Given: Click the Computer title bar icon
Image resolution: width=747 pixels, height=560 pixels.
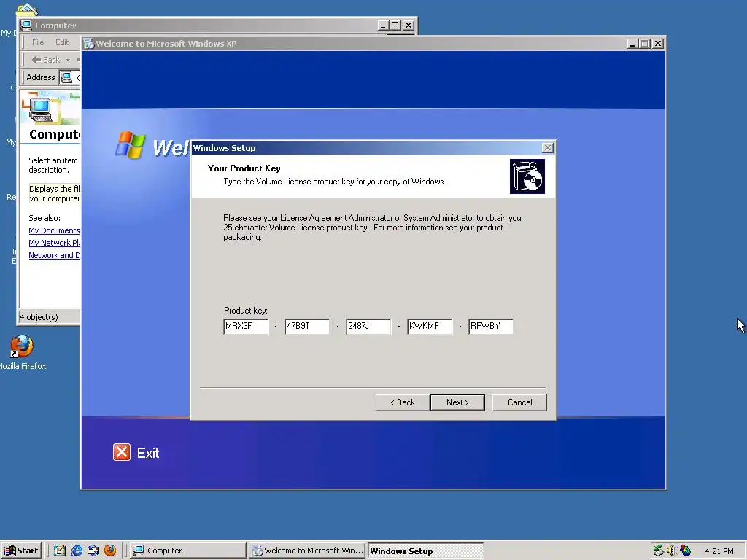Looking at the screenshot, I should click(27, 26).
